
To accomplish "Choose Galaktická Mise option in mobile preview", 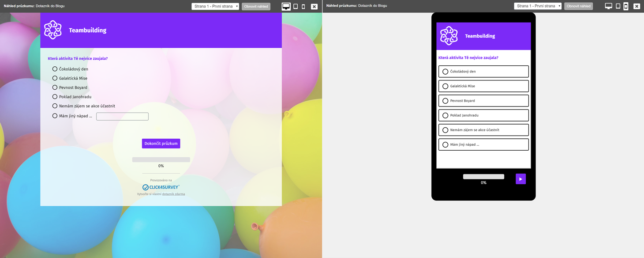I will [483, 86].
